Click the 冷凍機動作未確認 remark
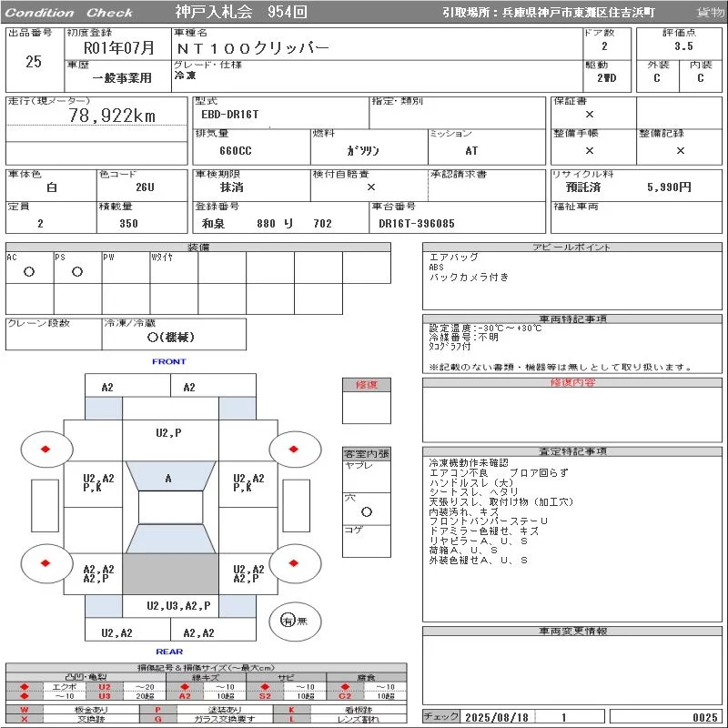 pos(469,462)
